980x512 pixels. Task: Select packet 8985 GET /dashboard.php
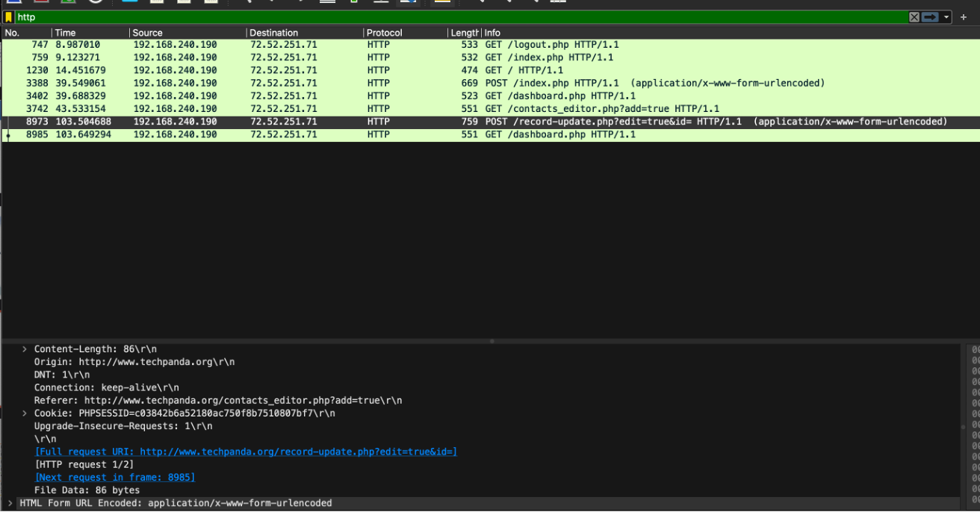click(x=490, y=134)
